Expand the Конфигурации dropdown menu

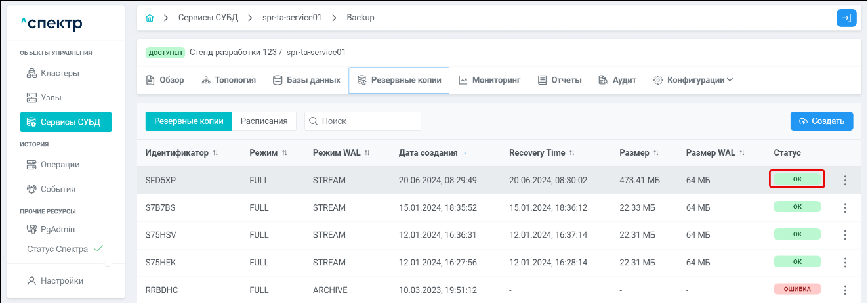coord(693,80)
